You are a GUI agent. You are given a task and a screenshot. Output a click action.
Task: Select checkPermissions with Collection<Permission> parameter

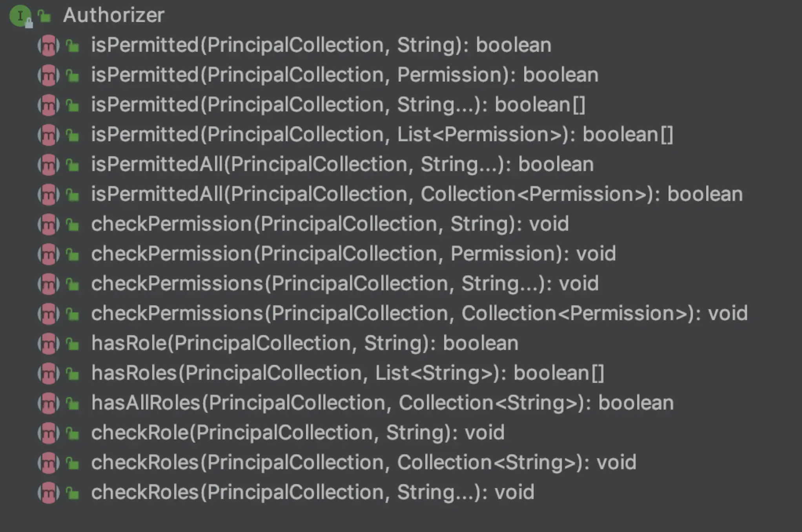coord(419,313)
